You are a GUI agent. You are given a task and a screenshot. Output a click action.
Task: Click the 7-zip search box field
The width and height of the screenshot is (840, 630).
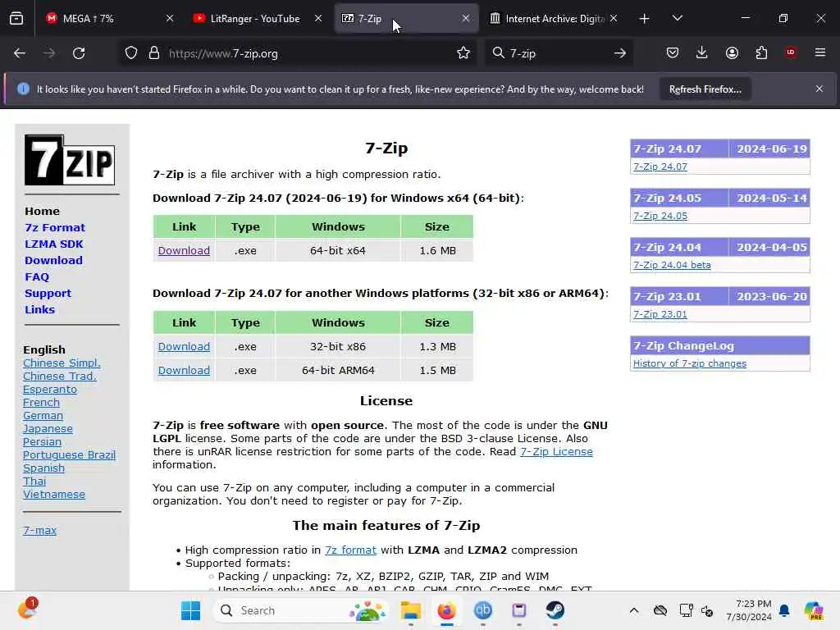pos(557,53)
